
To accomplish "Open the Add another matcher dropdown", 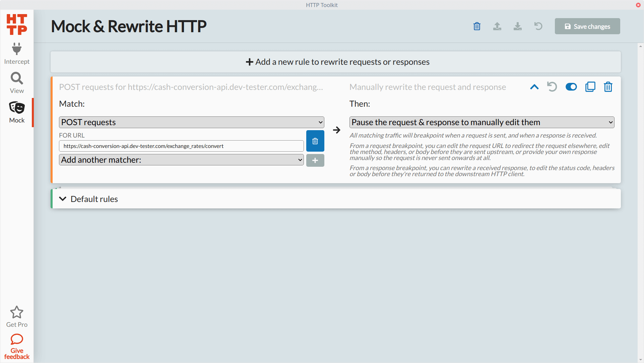I will click(x=181, y=160).
